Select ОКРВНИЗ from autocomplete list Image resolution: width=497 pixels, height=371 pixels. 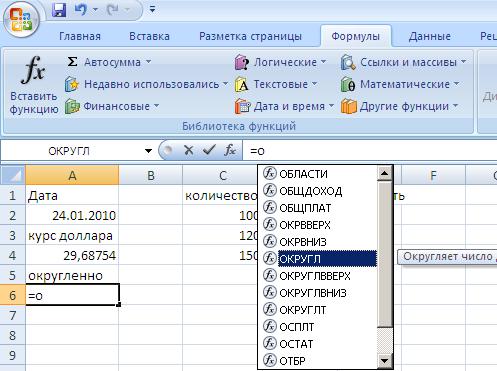tap(320, 242)
